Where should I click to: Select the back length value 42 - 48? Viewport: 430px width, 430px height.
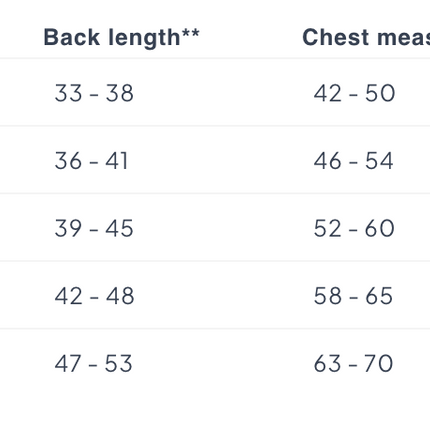point(94,296)
